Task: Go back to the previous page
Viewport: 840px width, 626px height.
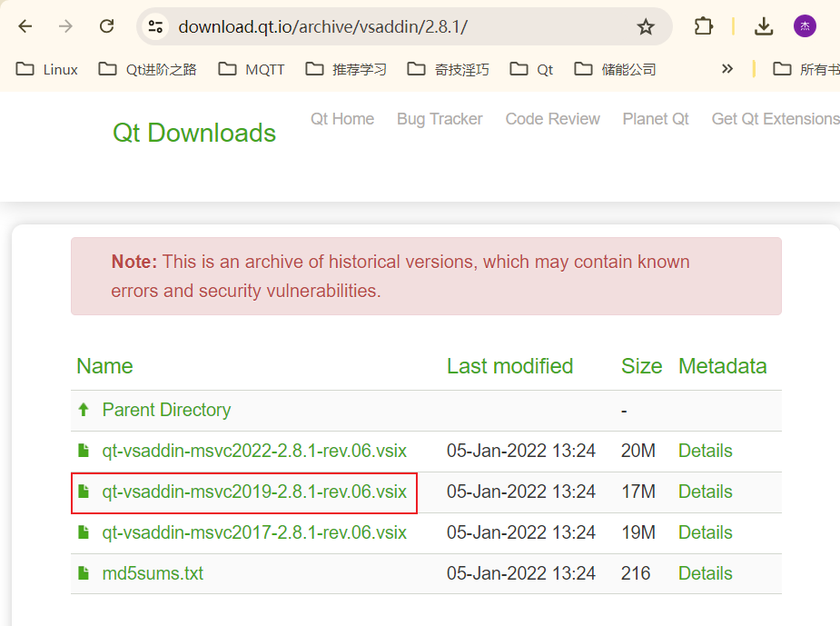Action: point(25,26)
